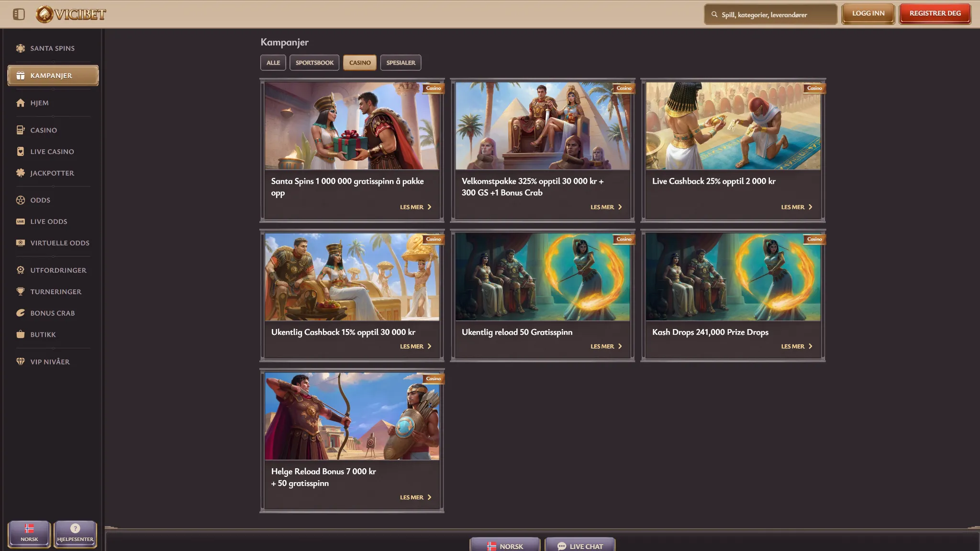Viewport: 980px width, 551px height.
Task: Open the Helge Reload Bonus thumbnail
Action: click(352, 416)
